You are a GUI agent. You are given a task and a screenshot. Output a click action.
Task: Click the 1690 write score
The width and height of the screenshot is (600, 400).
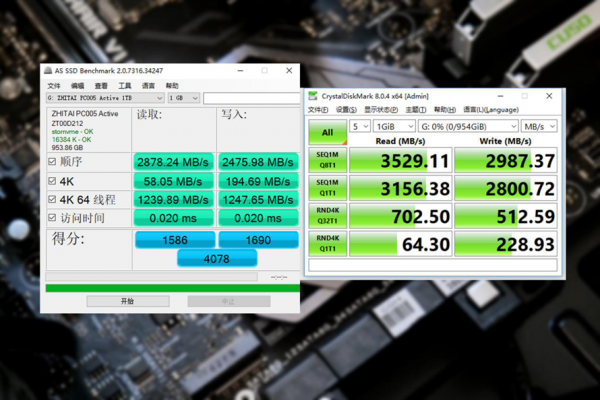pos(258,240)
